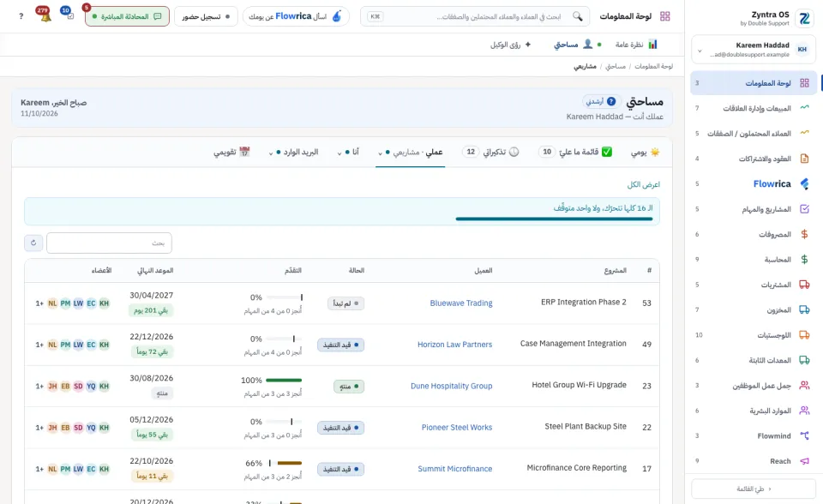This screenshot has height=504, width=823.
Task: Switch to قائمة ما عليّ tab
Action: tap(575, 152)
